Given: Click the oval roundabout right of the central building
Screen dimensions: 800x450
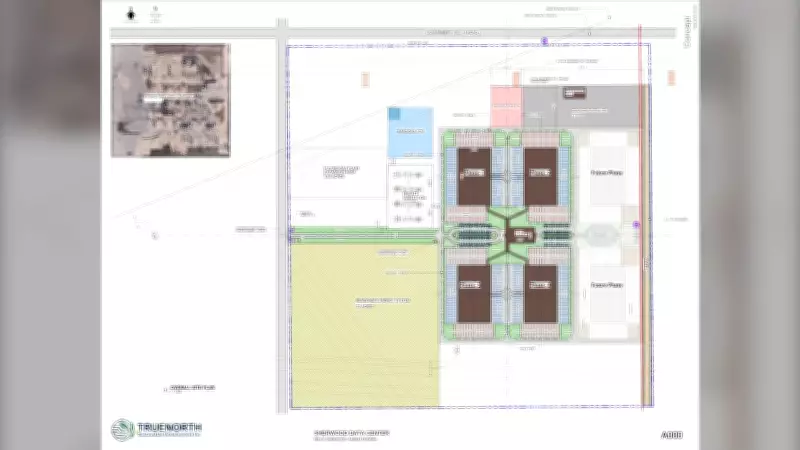Looking at the screenshot, I should point(598,234).
